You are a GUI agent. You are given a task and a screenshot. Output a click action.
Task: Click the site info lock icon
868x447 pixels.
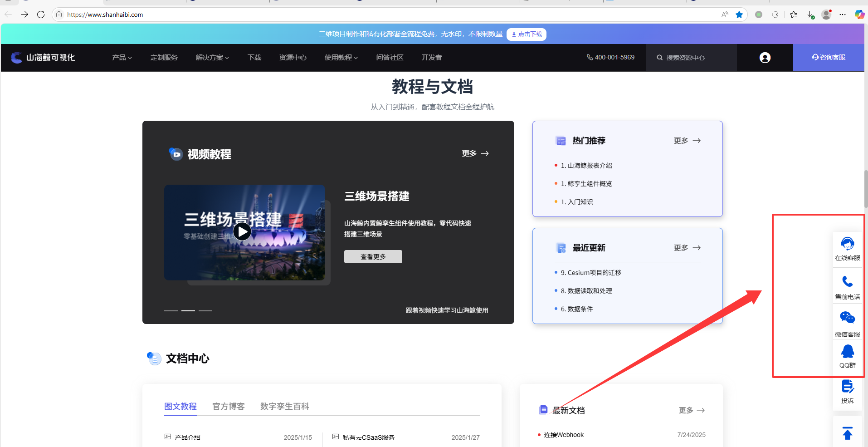point(59,15)
